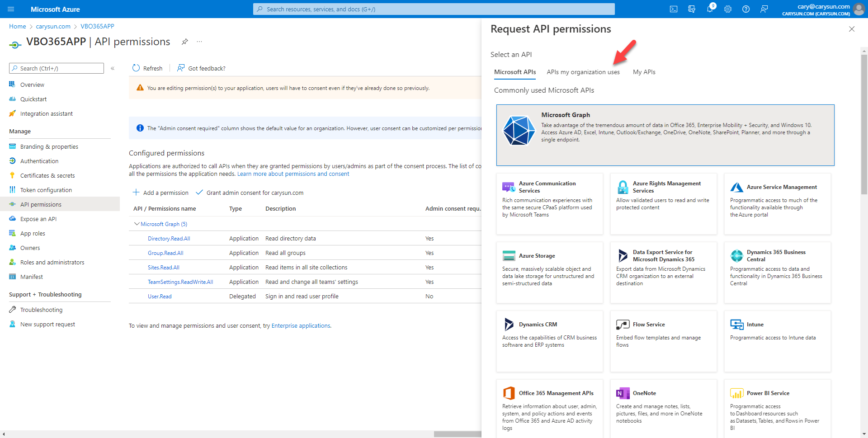
Task: Choose the Dynamics CRM card
Action: tap(550, 341)
